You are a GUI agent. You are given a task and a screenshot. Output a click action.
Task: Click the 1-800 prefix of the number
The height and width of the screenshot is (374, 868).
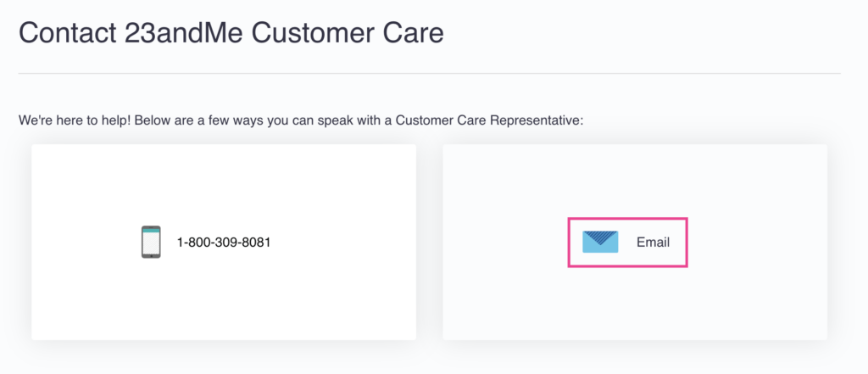click(x=192, y=243)
